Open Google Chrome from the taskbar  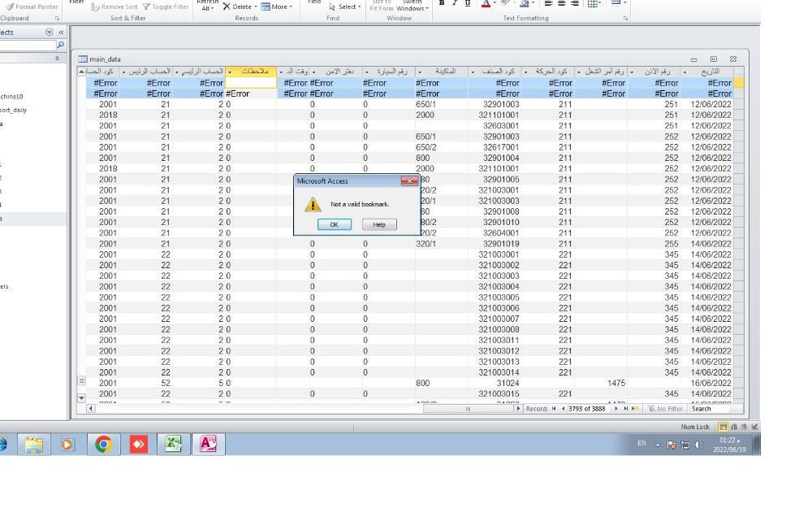(104, 445)
